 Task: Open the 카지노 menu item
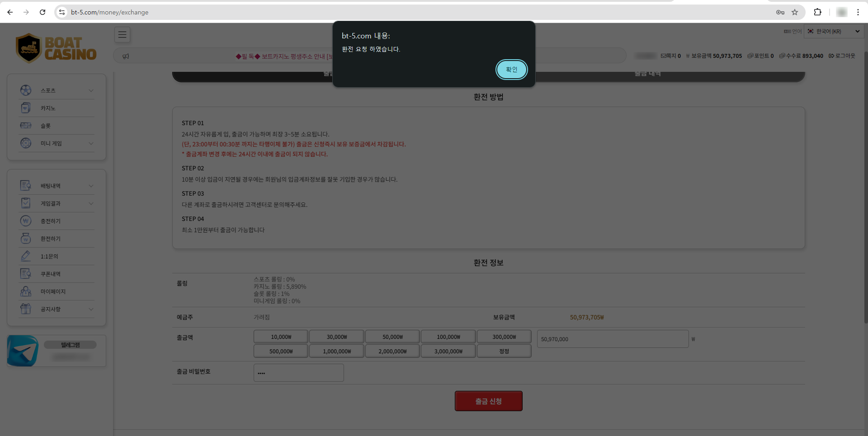pos(57,108)
